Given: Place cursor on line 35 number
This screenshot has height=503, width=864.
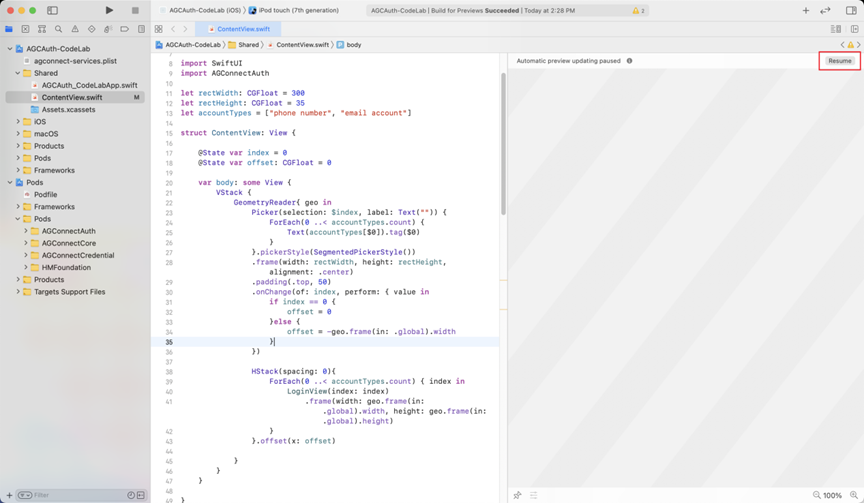Looking at the screenshot, I should click(x=169, y=342).
